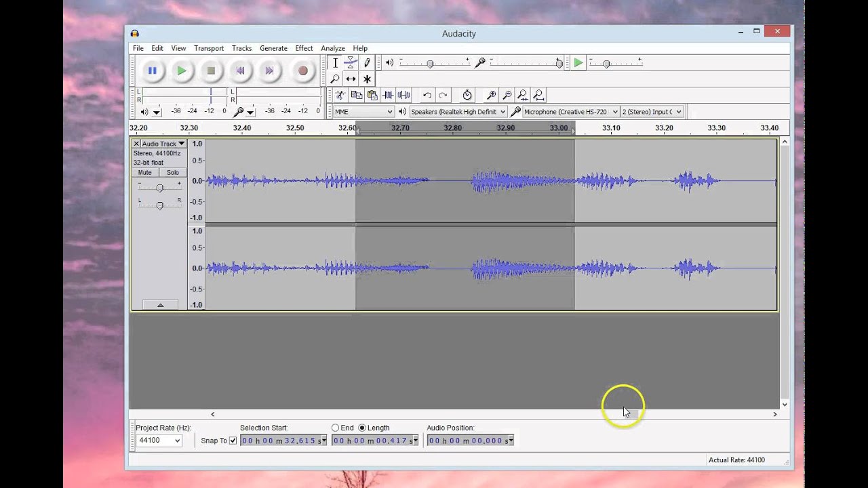The image size is (868, 488).
Task: Open the Microphone input device dropdown
Action: pos(570,111)
